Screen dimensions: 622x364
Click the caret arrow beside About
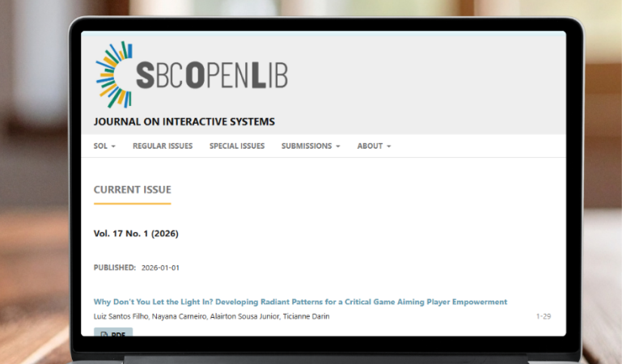click(x=388, y=146)
